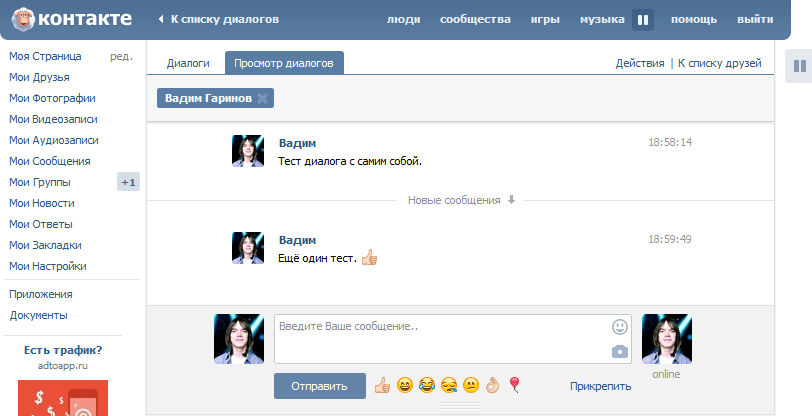Open Мои Фотографии in sidebar
Screen dimensions: 812x416
pos(52,98)
